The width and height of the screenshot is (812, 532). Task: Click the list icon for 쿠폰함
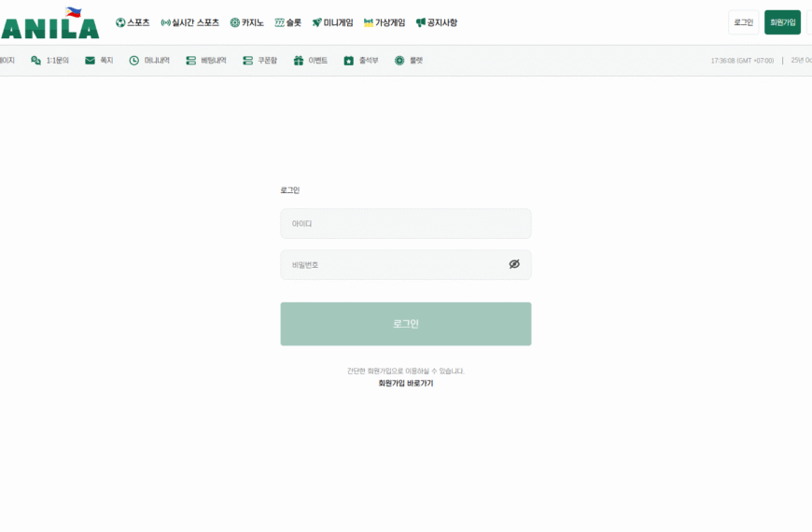[248, 61]
